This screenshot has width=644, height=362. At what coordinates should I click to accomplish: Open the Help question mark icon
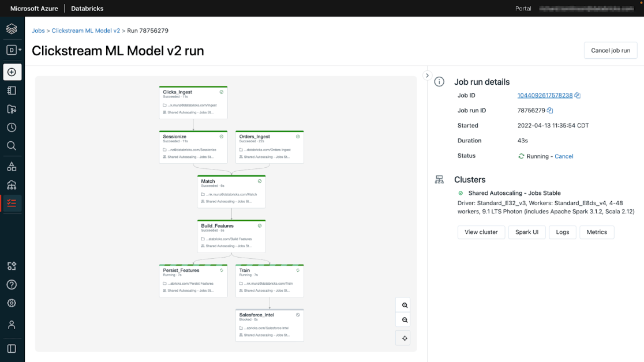coord(12,285)
